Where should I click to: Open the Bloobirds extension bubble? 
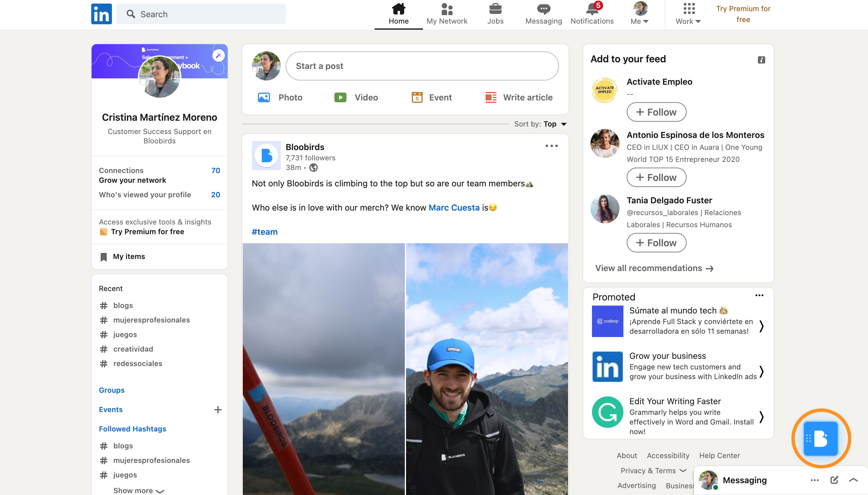[821, 438]
